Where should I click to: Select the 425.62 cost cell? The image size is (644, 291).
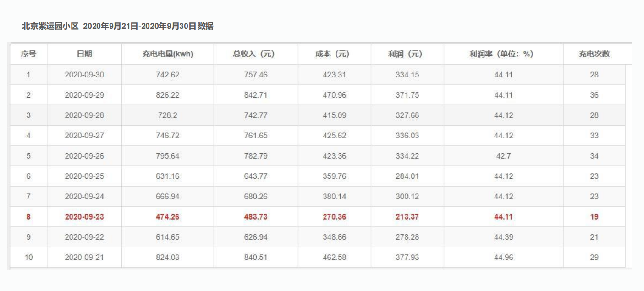(x=334, y=136)
